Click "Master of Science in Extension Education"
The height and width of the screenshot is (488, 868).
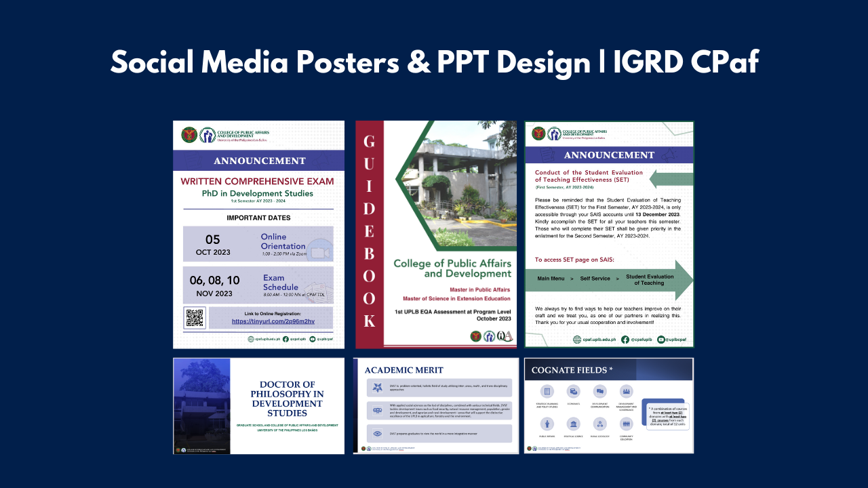458,299
